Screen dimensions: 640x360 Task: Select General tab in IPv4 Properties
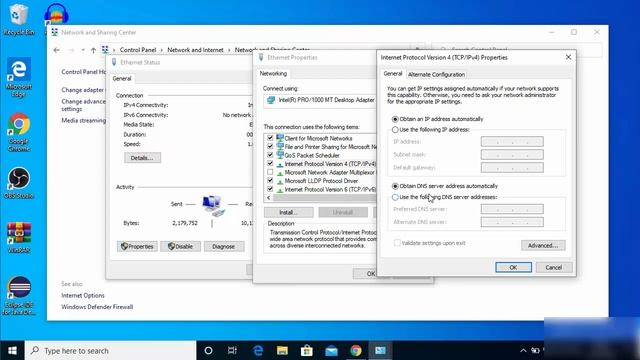(x=393, y=73)
